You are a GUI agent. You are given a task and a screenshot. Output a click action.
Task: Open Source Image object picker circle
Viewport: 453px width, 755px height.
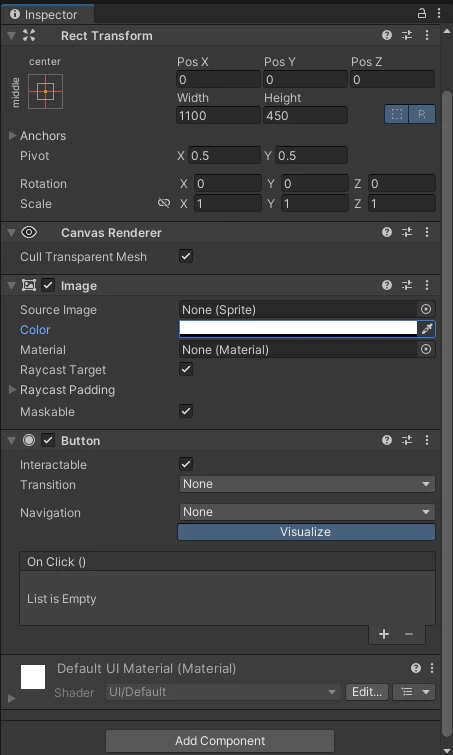tap(426, 309)
